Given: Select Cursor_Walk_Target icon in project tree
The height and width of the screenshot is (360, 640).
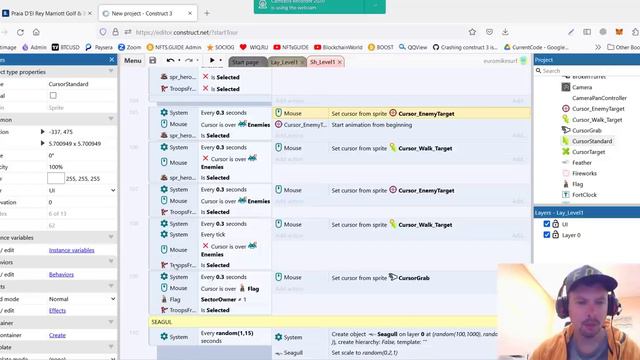Looking at the screenshot, I should point(566,119).
